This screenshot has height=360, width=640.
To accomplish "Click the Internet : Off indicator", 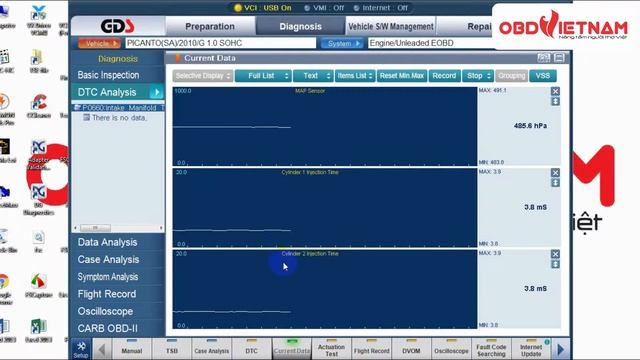I will pos(381,8).
